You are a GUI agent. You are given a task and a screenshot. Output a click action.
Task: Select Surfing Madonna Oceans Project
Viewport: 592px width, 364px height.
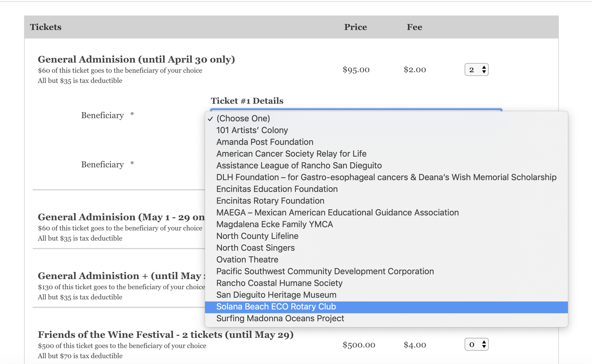(280, 319)
